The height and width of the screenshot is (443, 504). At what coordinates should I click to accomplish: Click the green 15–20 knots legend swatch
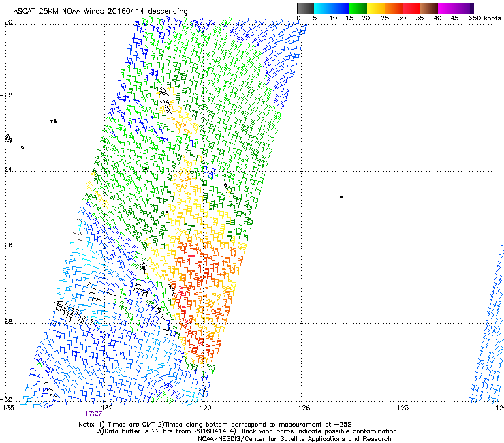coord(358,8)
